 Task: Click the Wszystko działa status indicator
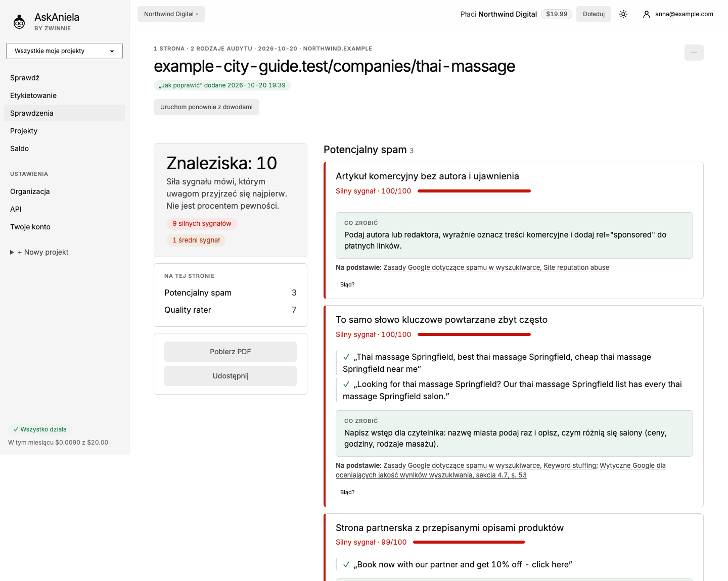[40, 429]
